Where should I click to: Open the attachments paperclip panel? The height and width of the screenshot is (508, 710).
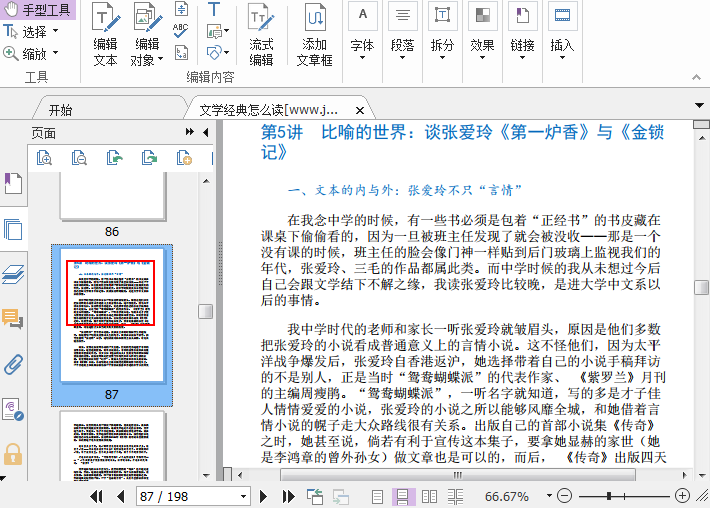point(13,364)
